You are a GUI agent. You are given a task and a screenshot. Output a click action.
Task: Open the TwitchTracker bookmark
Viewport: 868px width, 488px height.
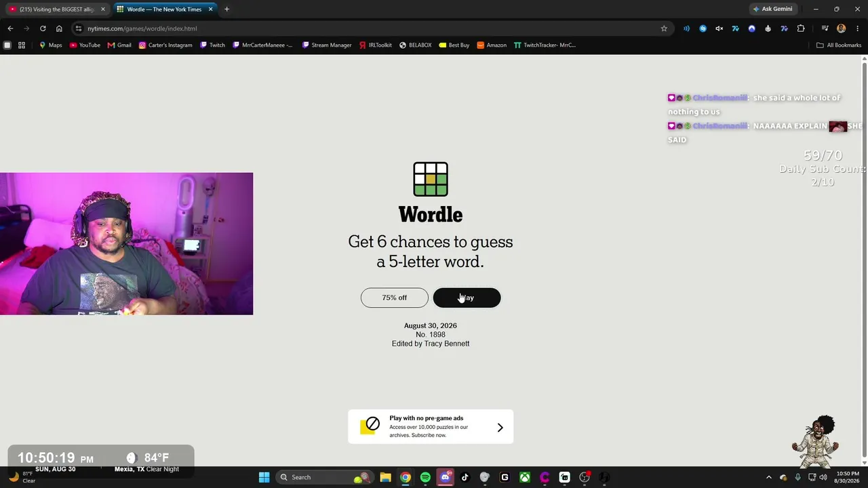click(x=545, y=45)
